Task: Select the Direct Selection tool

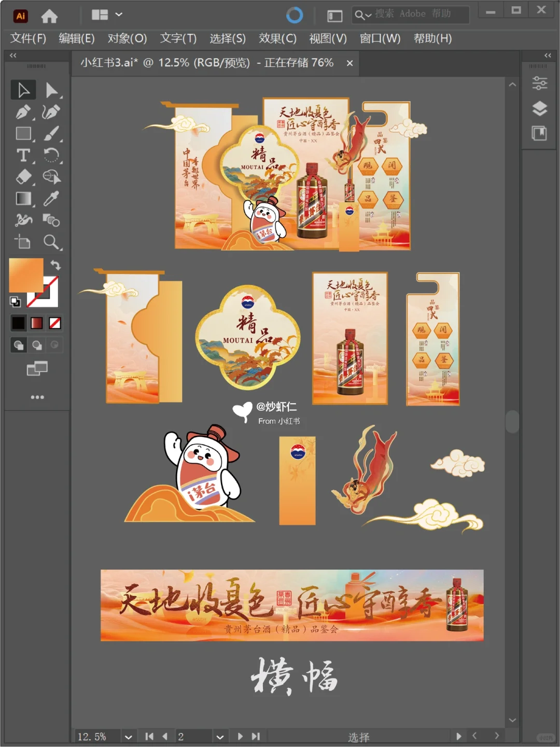Action: [51, 90]
